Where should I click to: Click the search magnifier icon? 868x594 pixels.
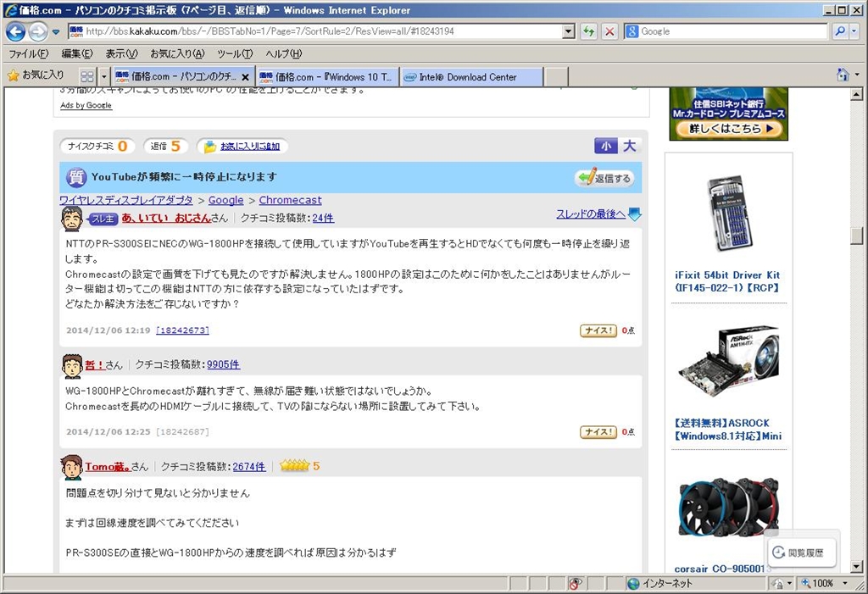(840, 31)
